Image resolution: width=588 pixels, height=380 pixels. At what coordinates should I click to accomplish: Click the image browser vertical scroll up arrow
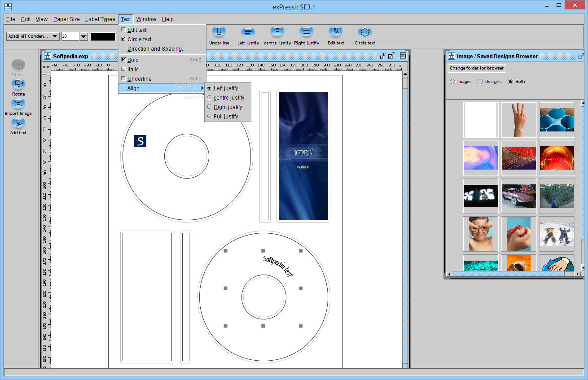(x=582, y=103)
